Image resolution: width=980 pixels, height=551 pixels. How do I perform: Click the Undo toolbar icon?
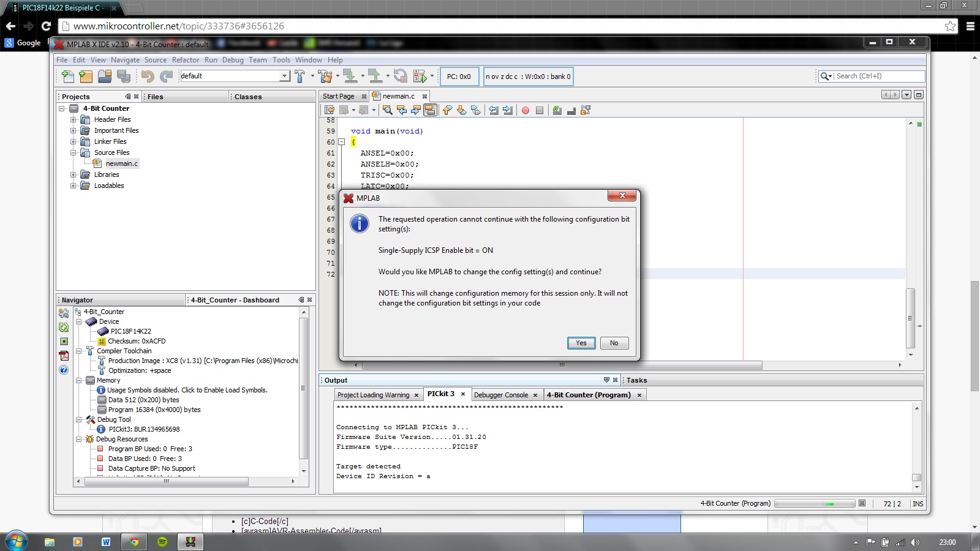tap(148, 76)
